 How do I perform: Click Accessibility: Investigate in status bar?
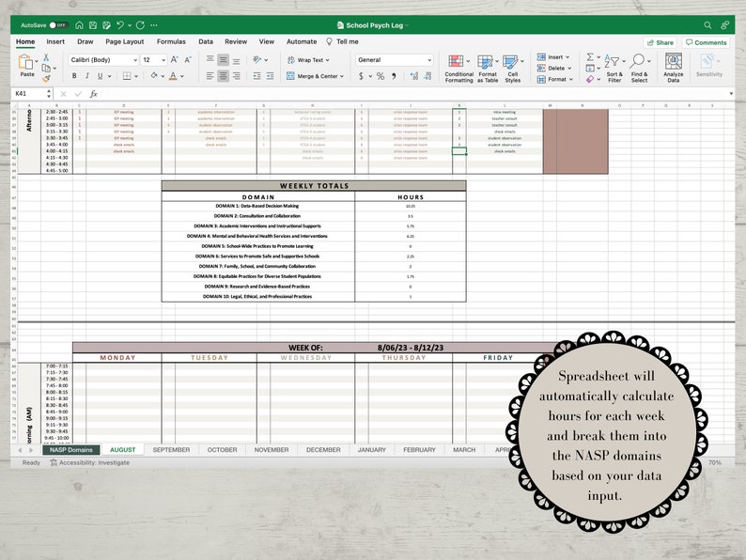90,462
